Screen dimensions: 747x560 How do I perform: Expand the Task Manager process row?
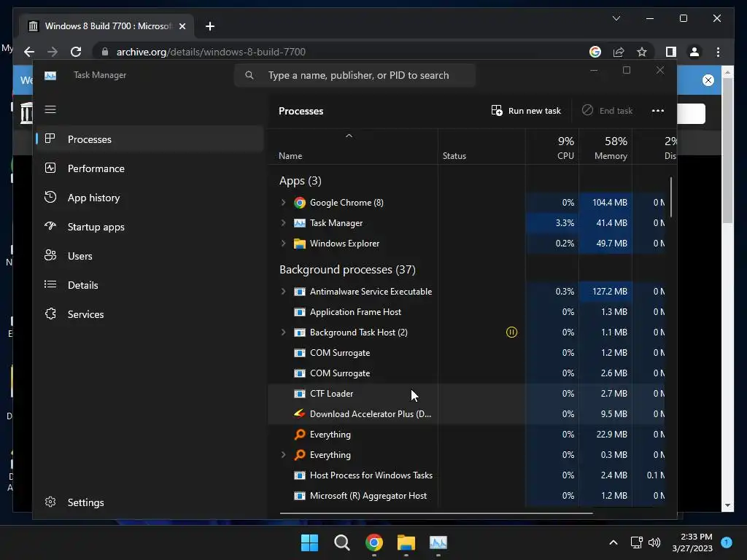click(284, 223)
